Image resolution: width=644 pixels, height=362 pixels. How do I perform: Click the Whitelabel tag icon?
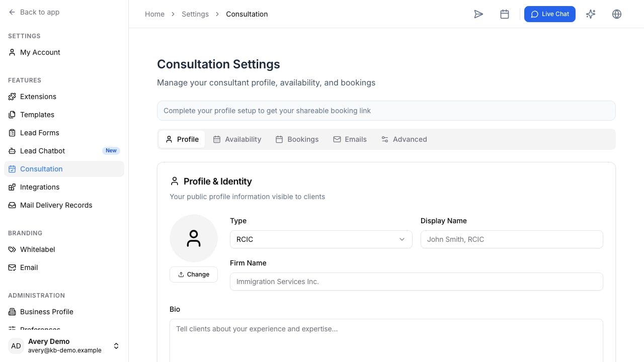click(12, 249)
